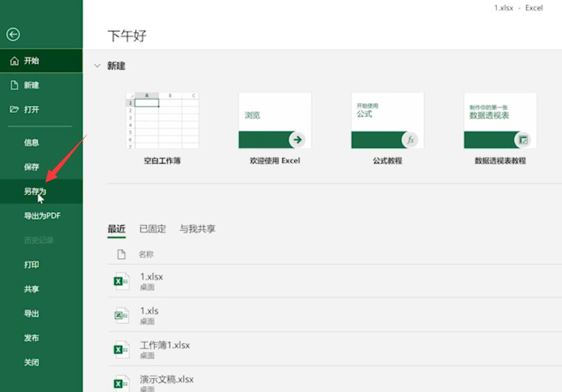Click the open folder icon beside 打开
Viewport: 562px width, 392px height.
pyautogui.click(x=15, y=110)
